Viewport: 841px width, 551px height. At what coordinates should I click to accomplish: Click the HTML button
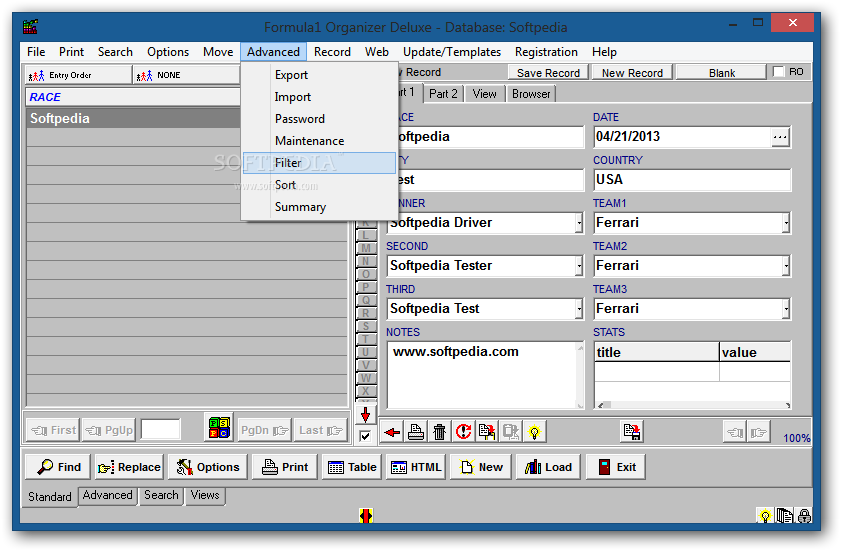click(x=416, y=467)
